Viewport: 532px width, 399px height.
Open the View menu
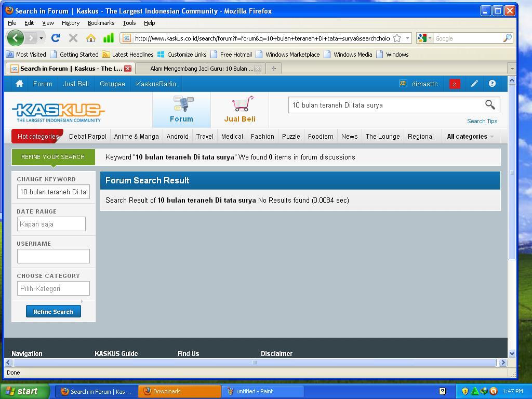pos(48,23)
